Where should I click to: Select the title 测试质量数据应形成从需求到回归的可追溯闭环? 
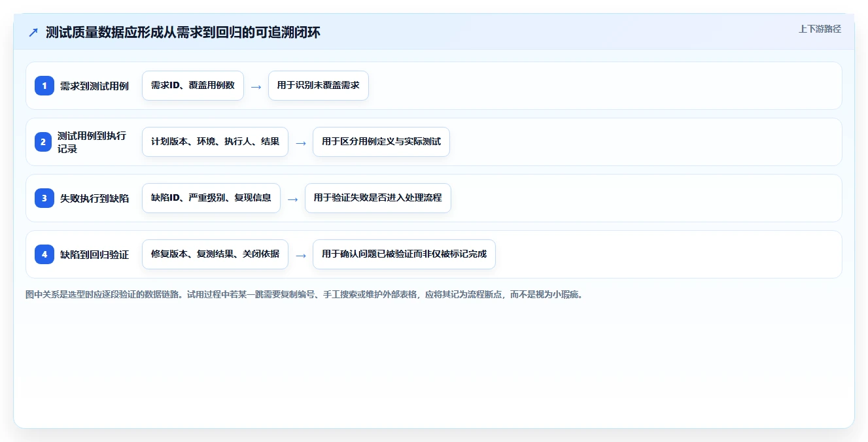[x=183, y=32]
